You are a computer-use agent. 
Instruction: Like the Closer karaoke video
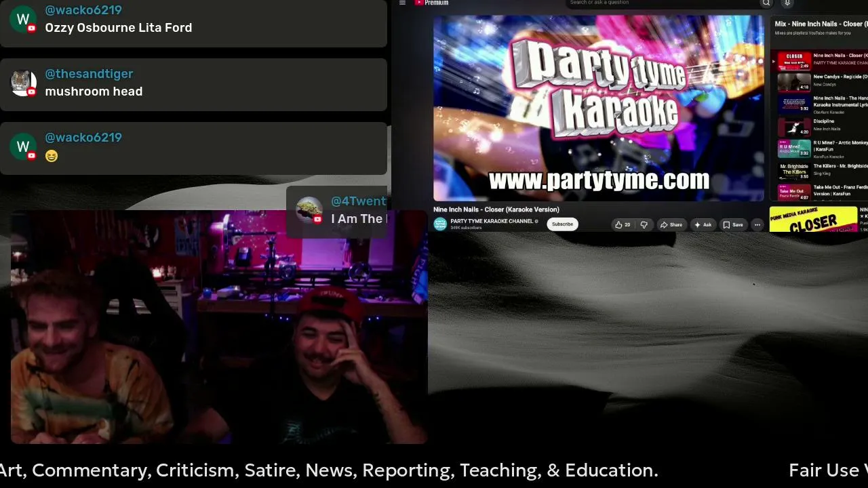623,224
